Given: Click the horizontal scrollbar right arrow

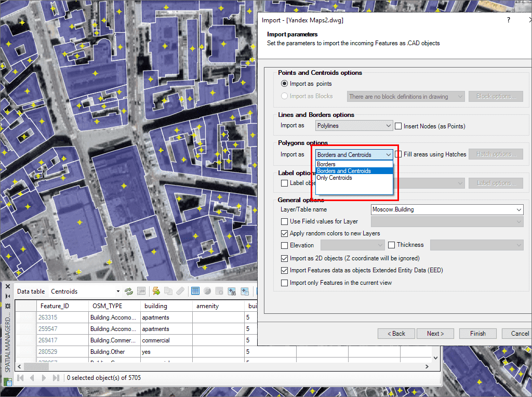Looking at the screenshot, I should pos(427,366).
